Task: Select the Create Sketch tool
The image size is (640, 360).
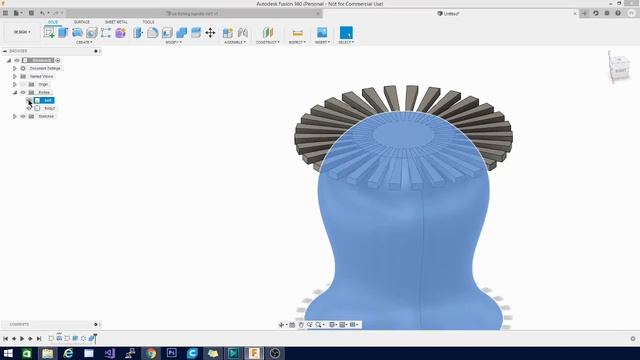Action: pyautogui.click(x=49, y=33)
